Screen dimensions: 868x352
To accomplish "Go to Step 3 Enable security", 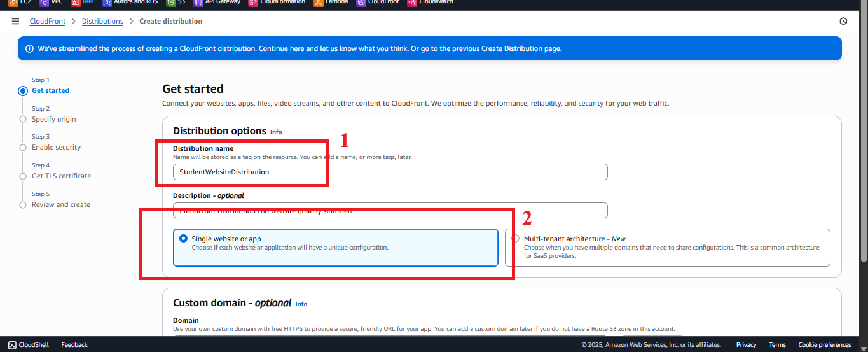I will click(x=56, y=147).
